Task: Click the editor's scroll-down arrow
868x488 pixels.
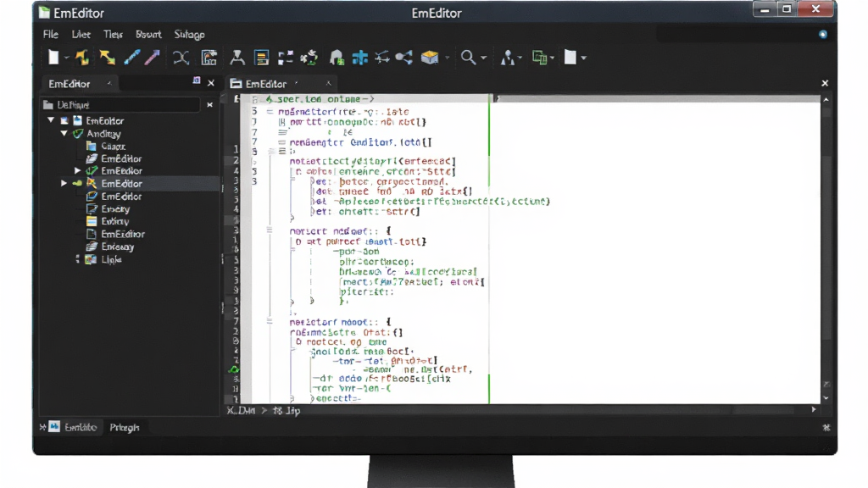Action: pyautogui.click(x=826, y=398)
